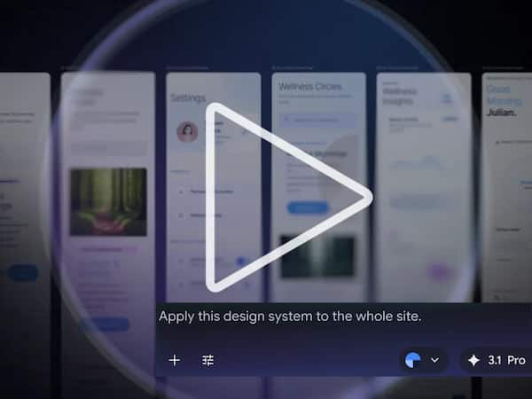
Task: Click the sparkle icon next to 3.1 Pro
Action: [473, 361]
